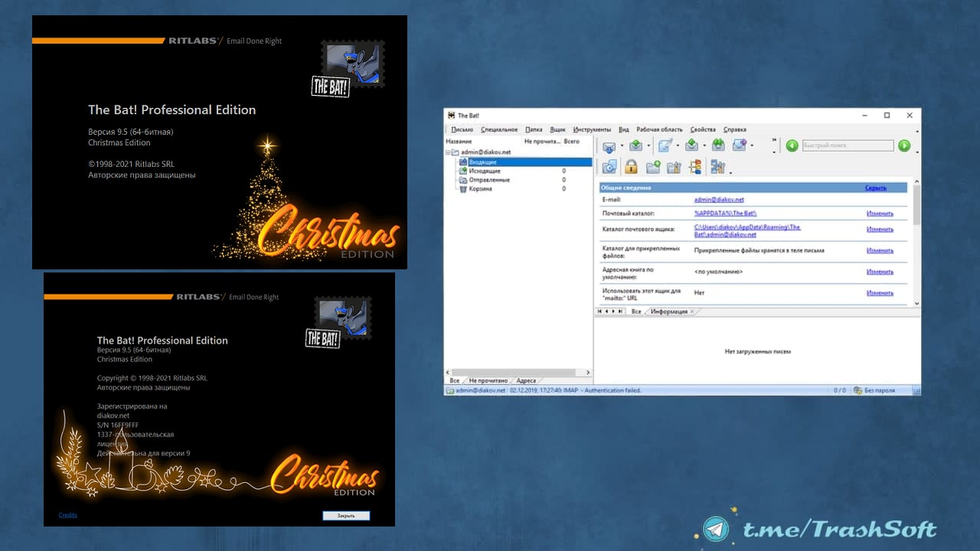Viewport: 980px width, 551px height.
Task: Switch to the Не прочитано tab
Action: pos(488,380)
